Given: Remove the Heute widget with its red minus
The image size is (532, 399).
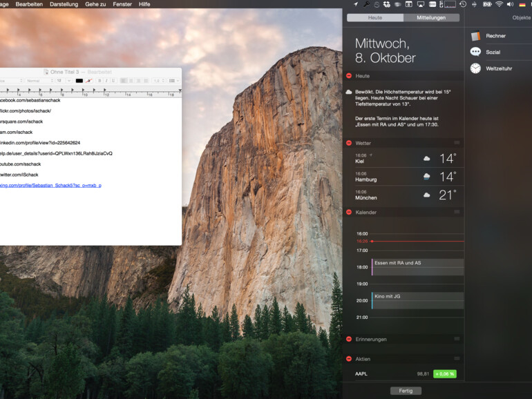Looking at the screenshot, I should click(x=349, y=76).
